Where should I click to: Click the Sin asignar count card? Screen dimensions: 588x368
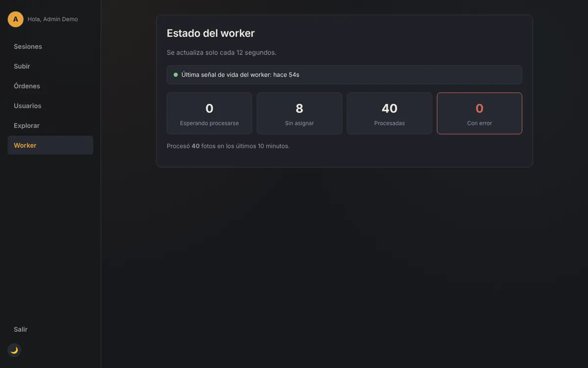pos(299,113)
